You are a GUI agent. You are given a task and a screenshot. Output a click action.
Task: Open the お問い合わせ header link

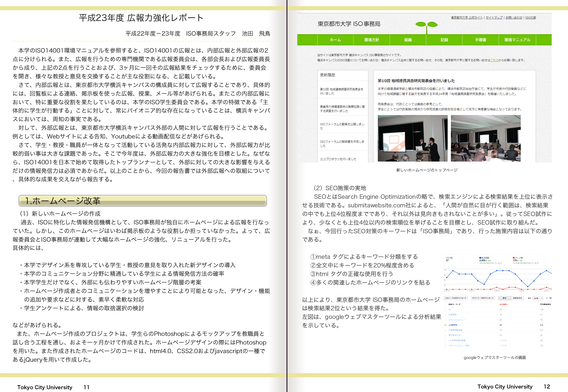tap(514, 17)
